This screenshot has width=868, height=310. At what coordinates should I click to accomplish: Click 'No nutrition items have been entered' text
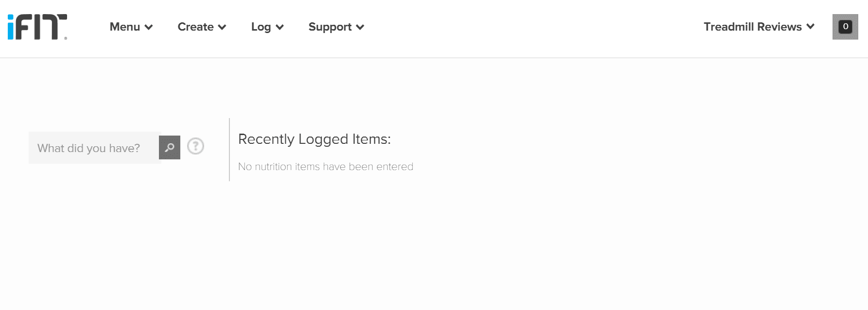326,167
